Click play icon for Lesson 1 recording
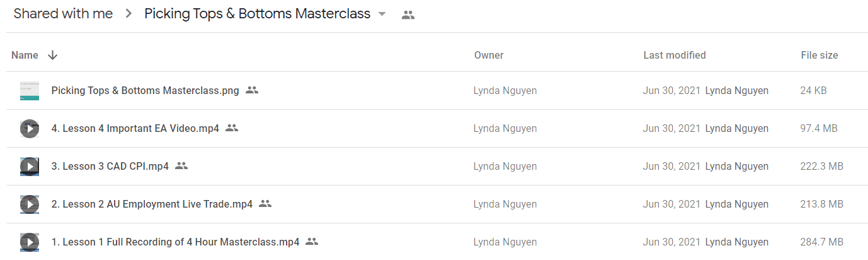The height and width of the screenshot is (260, 868). pyautogui.click(x=29, y=242)
